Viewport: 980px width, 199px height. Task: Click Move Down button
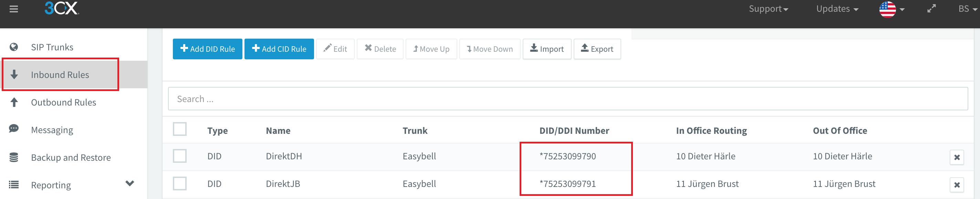490,49
